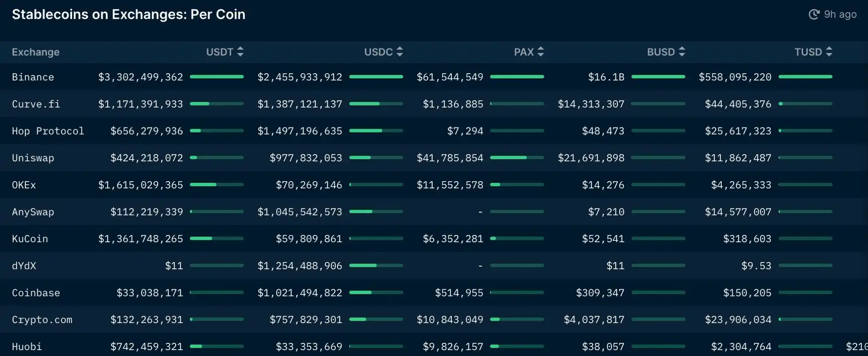Select the Coinbase exchange name
Viewport: 868px width, 356px height.
pos(36,293)
